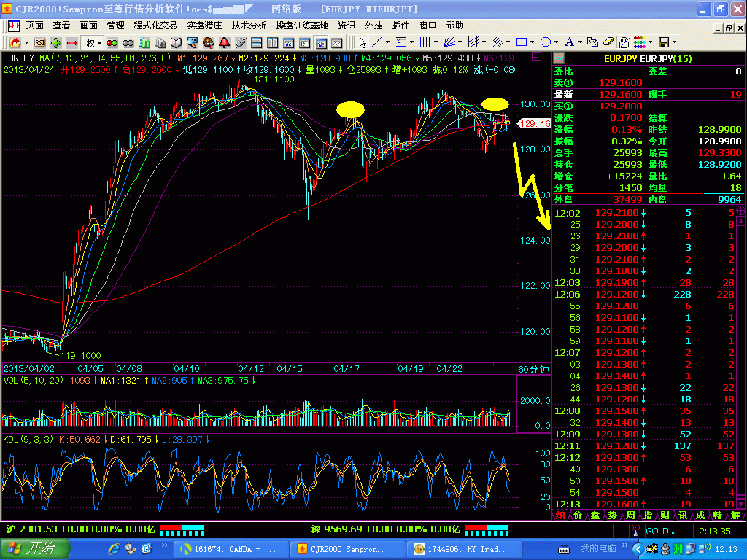747x560 pixels.
Task: Select the arrow pointer cursor tool
Action: click(x=363, y=43)
